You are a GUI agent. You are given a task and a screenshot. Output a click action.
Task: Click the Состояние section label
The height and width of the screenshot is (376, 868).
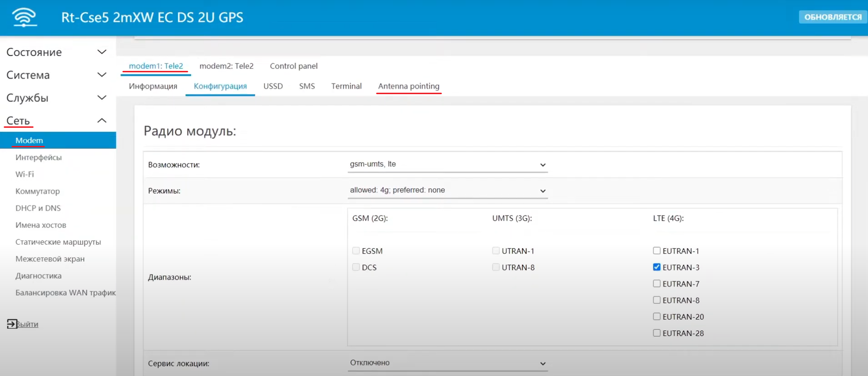coord(34,52)
